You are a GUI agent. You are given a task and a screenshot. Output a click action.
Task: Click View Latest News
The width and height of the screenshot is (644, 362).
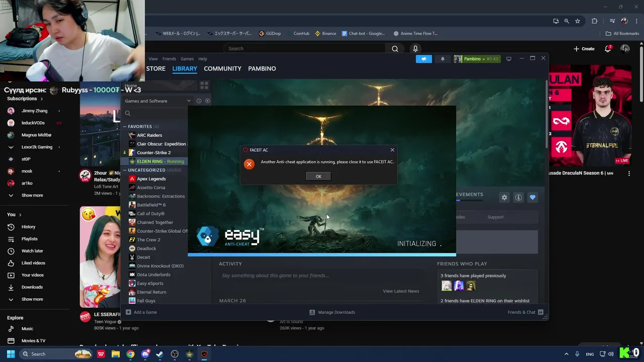(x=401, y=291)
